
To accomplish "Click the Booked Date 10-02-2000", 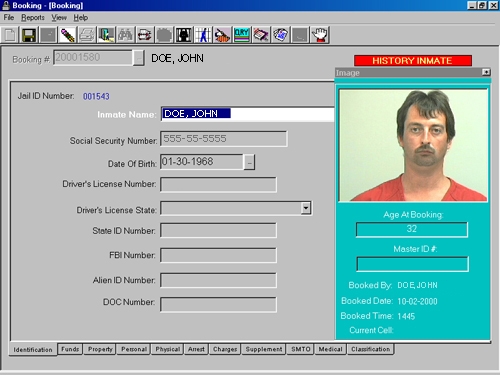I will pos(417,301).
